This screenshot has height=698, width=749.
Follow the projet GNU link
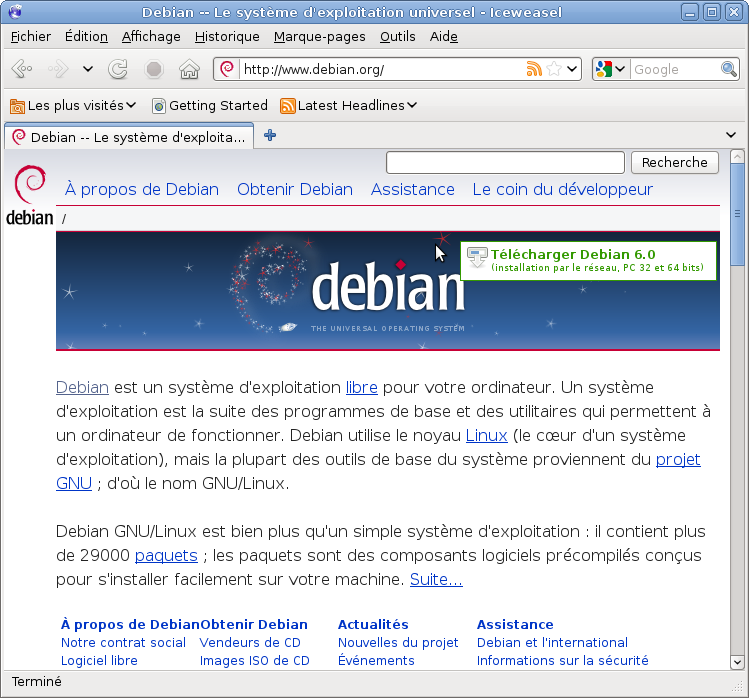click(x=678, y=460)
